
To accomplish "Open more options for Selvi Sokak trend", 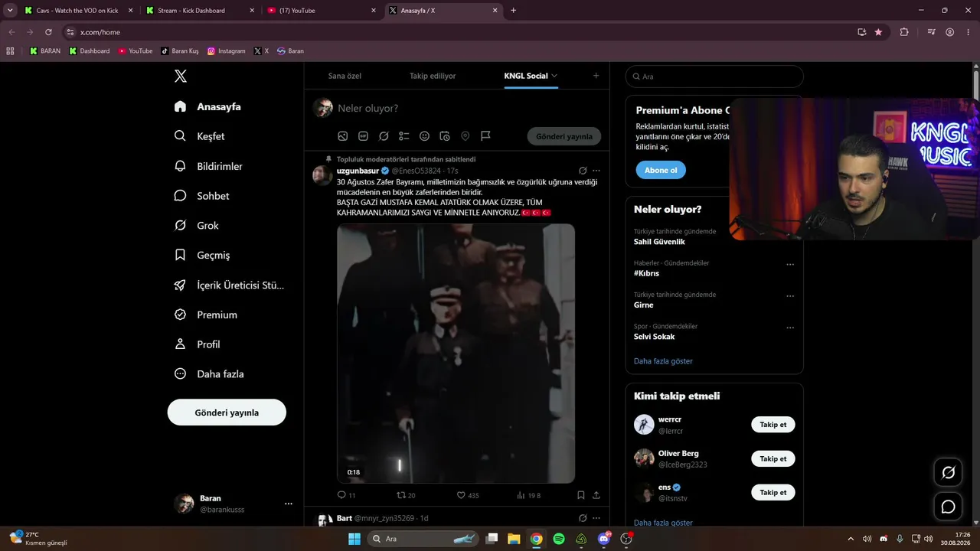I will 790,328.
